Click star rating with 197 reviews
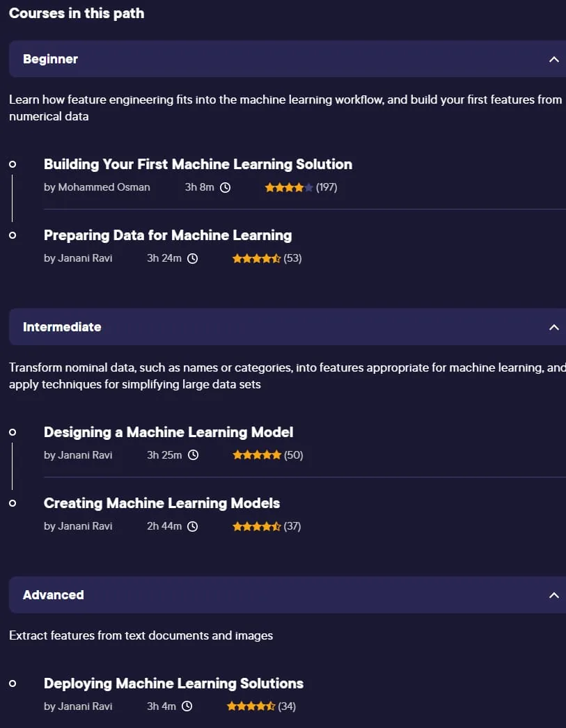 (289, 188)
